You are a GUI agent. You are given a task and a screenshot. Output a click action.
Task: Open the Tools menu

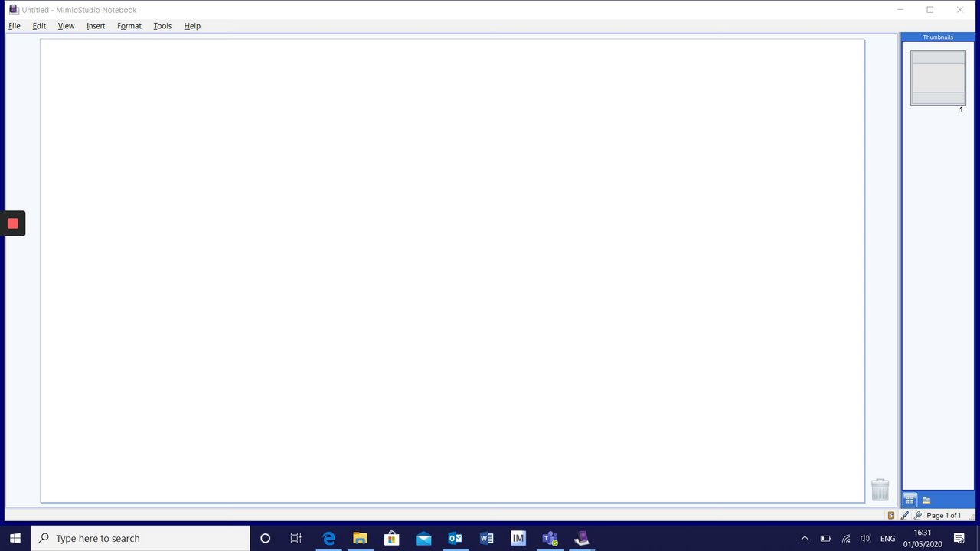pyautogui.click(x=162, y=26)
